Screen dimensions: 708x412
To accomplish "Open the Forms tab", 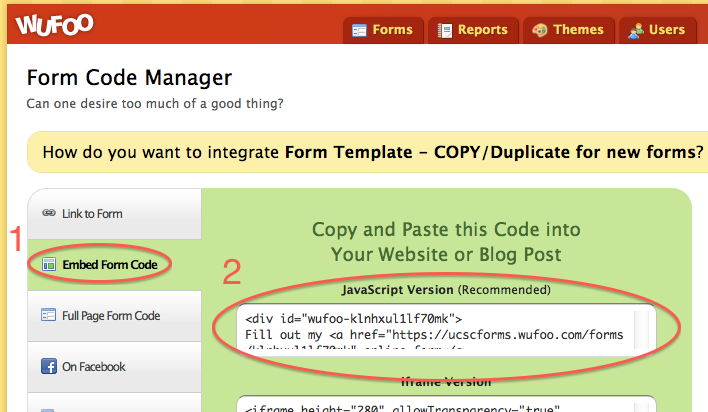I will click(x=383, y=30).
